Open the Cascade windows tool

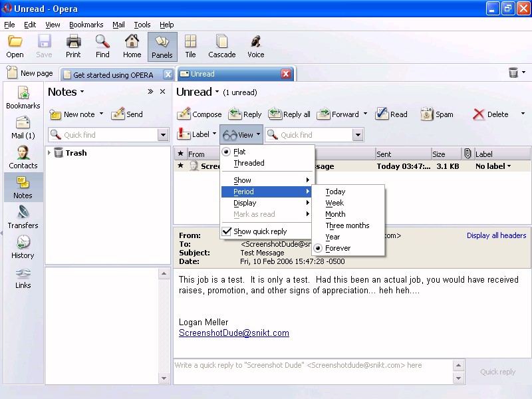[221, 42]
